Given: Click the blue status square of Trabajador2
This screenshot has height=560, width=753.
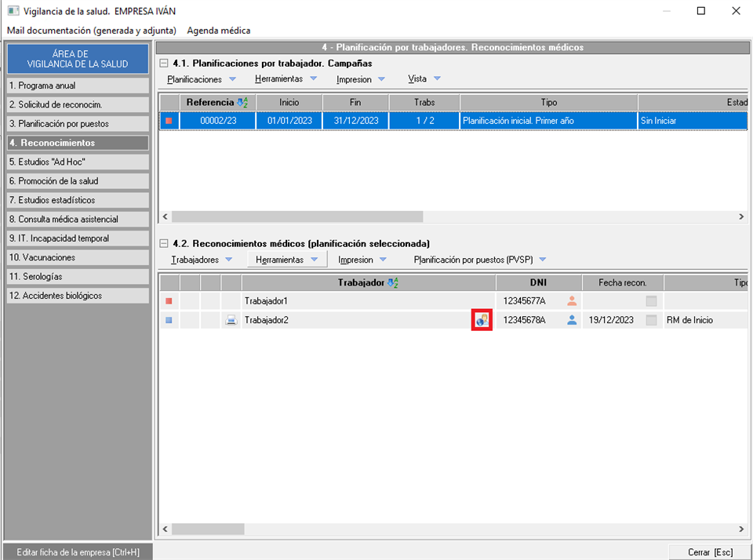Looking at the screenshot, I should click(x=169, y=320).
